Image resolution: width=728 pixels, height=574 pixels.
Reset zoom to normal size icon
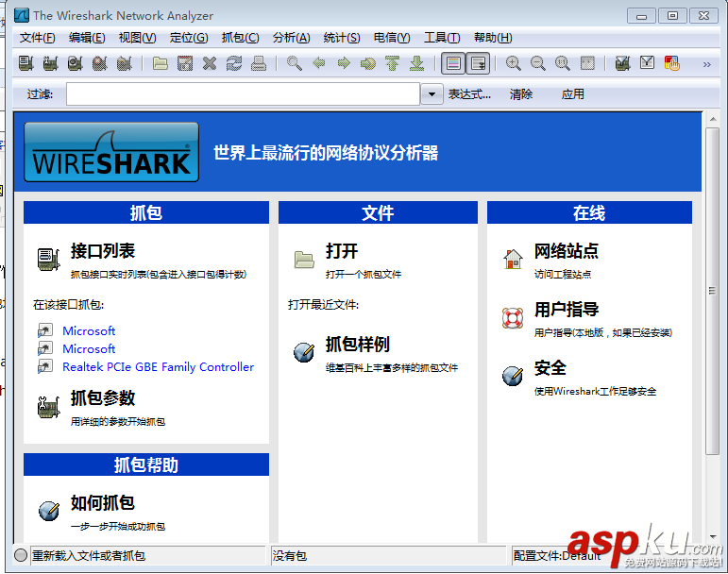click(x=562, y=62)
